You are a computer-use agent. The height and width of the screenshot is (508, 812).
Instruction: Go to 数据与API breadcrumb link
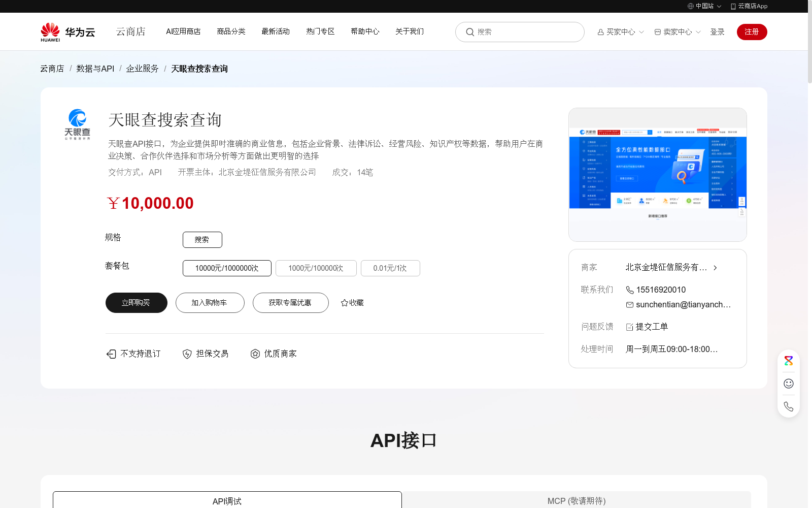pyautogui.click(x=95, y=69)
